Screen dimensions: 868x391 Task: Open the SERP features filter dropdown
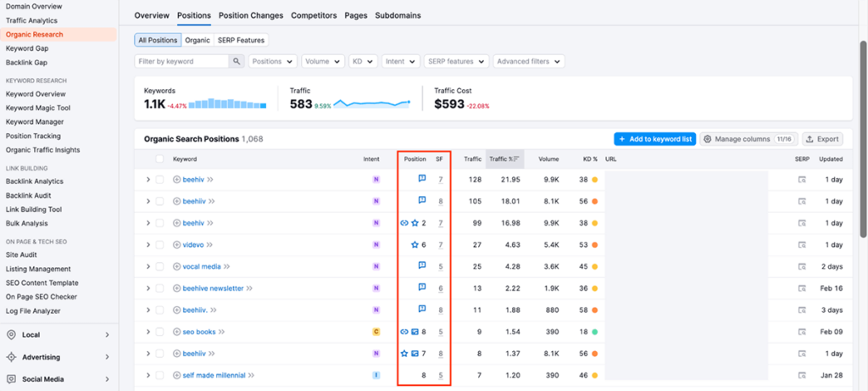tap(456, 61)
